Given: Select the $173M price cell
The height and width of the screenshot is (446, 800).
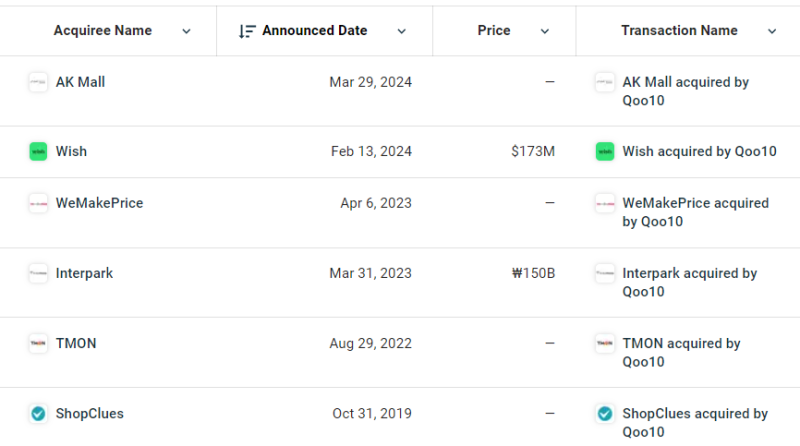Looking at the screenshot, I should [x=532, y=152].
